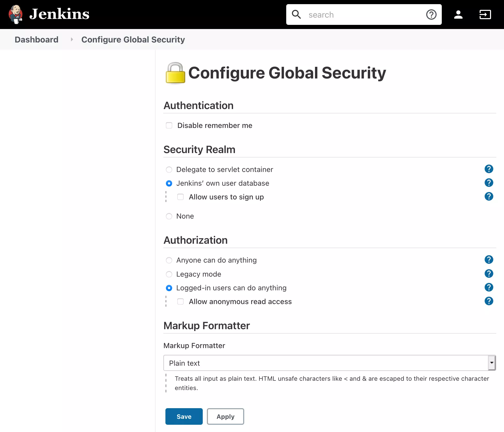This screenshot has width=504, height=432.
Task: Show help for Logged-in users can do anything
Action: (x=489, y=287)
